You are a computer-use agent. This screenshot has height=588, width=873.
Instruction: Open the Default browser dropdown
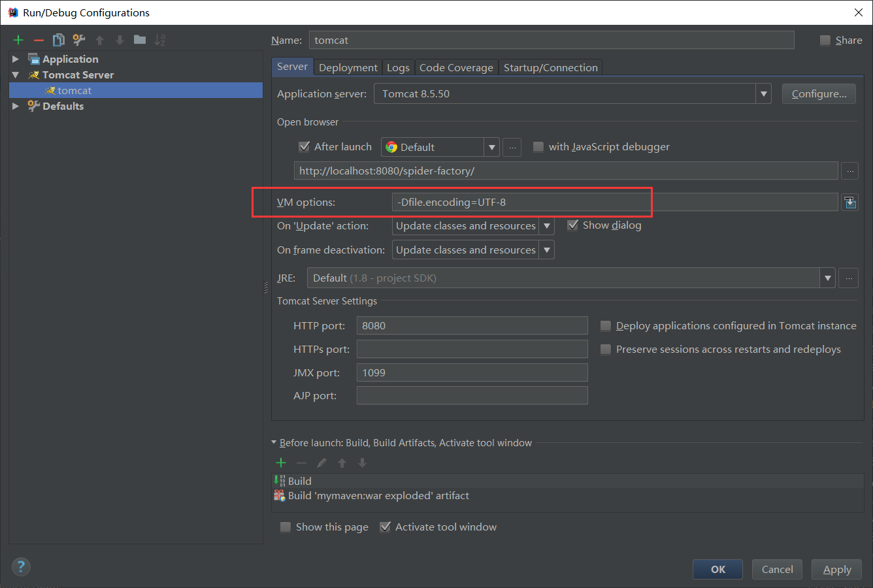point(492,147)
